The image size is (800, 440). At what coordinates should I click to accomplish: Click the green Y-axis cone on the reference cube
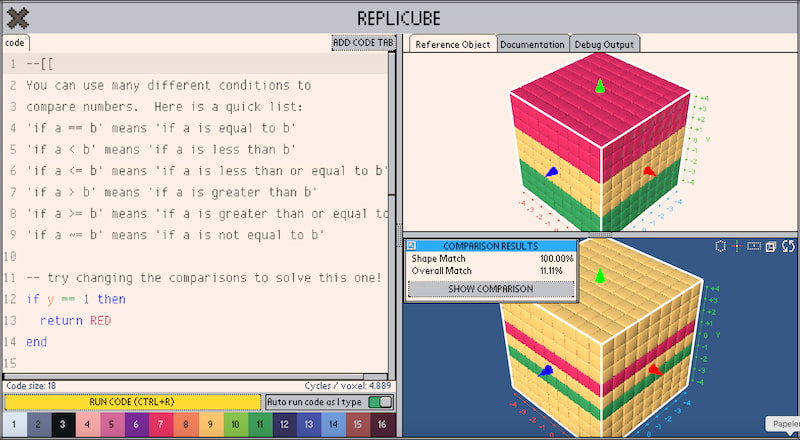click(600, 86)
